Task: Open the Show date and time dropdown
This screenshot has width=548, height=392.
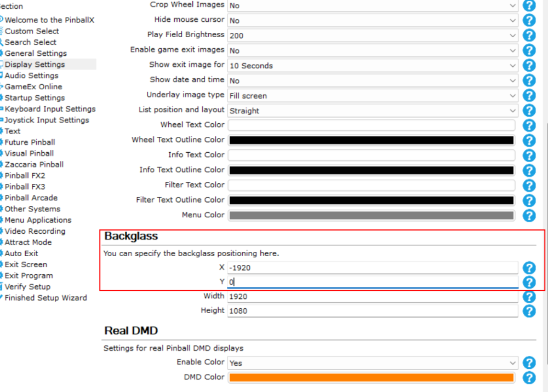Action: pyautogui.click(x=373, y=80)
